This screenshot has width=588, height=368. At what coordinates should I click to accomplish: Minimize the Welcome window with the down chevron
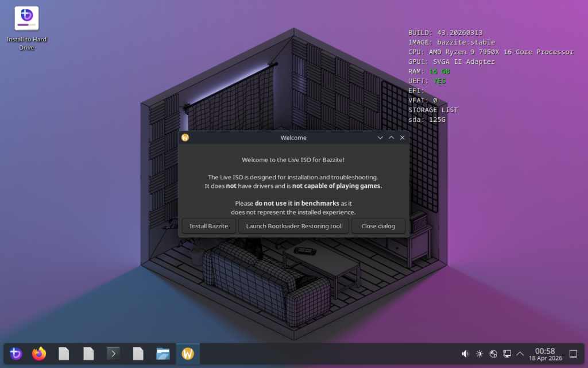coord(380,138)
